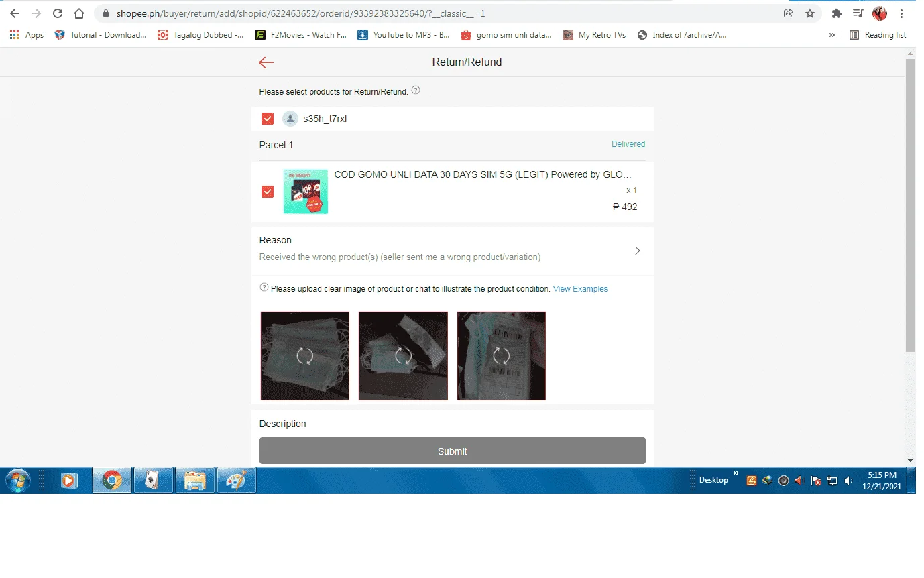Expand the Reason selection chevron
Viewport: 924px width, 578px height.
pyautogui.click(x=637, y=251)
